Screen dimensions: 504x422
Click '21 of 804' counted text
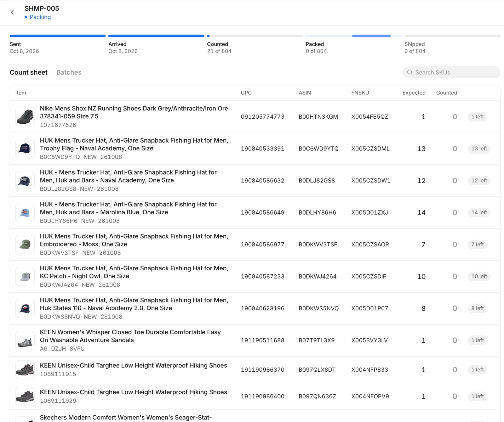pyautogui.click(x=219, y=51)
